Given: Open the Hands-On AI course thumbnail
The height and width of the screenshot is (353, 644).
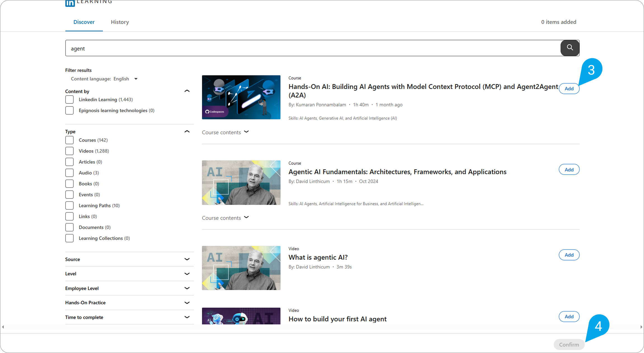Looking at the screenshot, I should coord(241,97).
